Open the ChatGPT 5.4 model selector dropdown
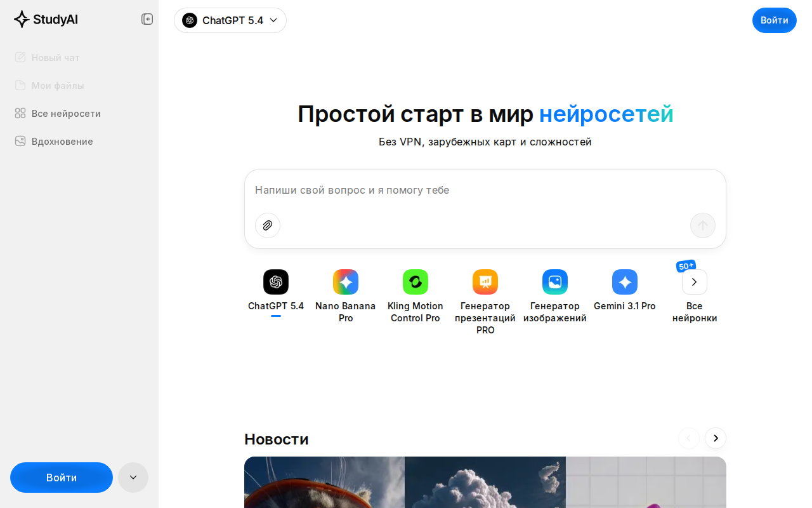Viewport: 812px width, 508px height. point(230,20)
